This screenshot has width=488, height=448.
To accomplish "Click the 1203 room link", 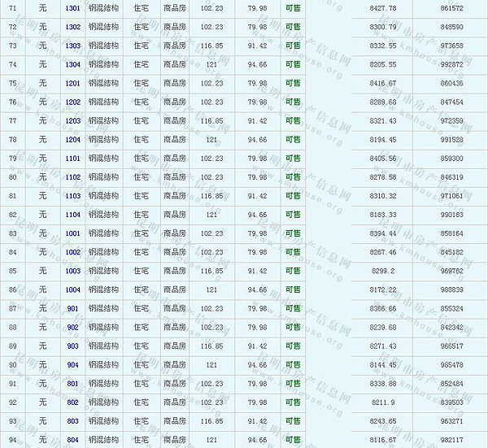I will coord(72,120).
